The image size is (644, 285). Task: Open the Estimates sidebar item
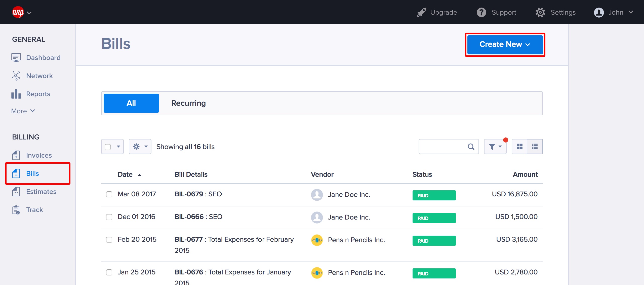[41, 192]
